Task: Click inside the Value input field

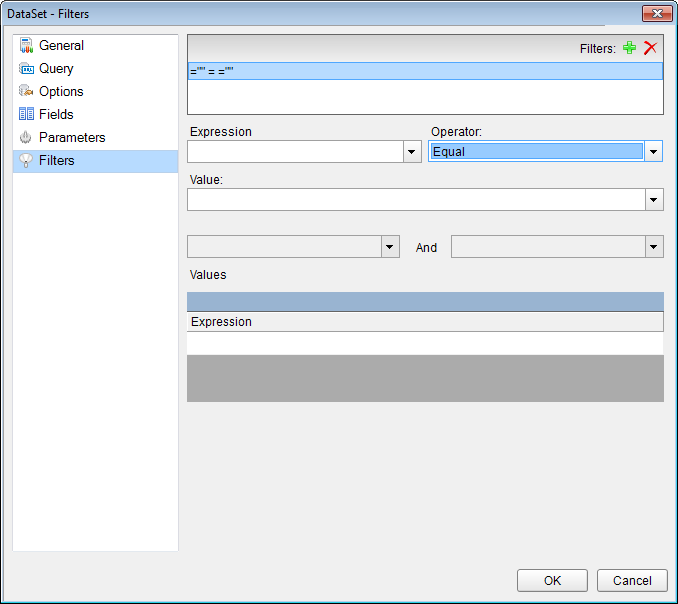Action: coord(417,200)
